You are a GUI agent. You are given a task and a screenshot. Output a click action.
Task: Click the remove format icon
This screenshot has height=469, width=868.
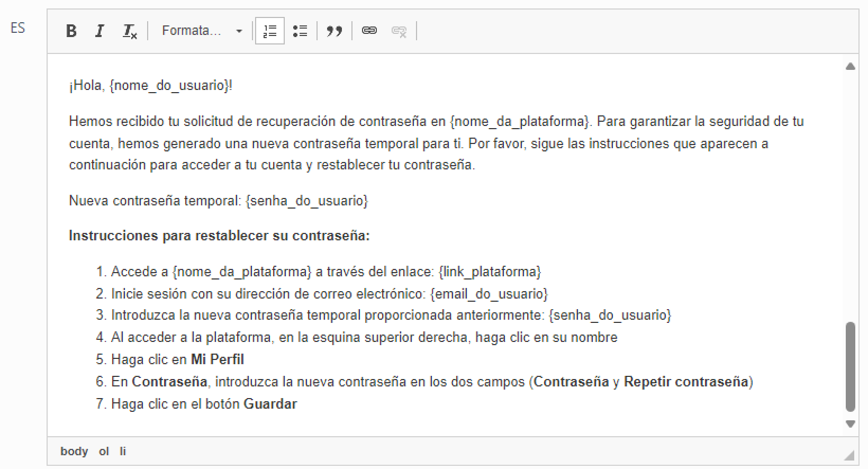(130, 31)
